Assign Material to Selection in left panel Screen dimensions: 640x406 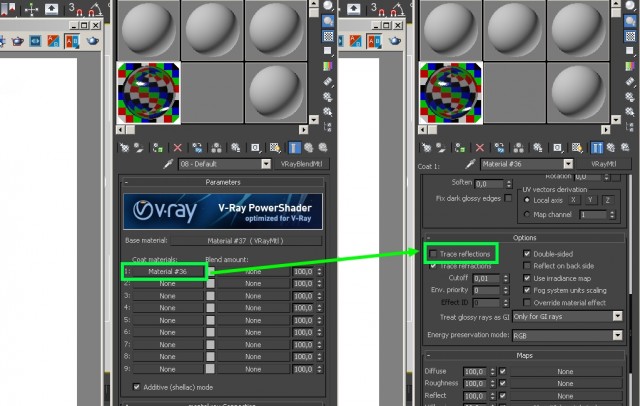(158, 147)
